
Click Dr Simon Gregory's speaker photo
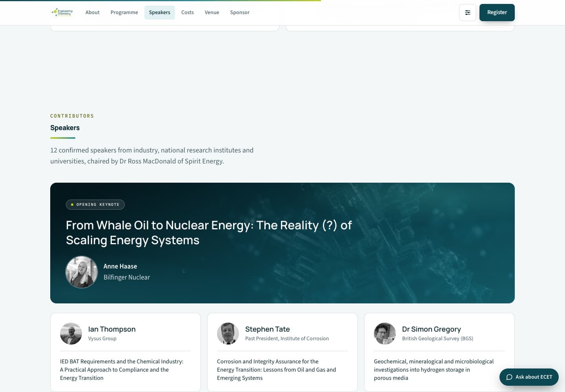385,334
